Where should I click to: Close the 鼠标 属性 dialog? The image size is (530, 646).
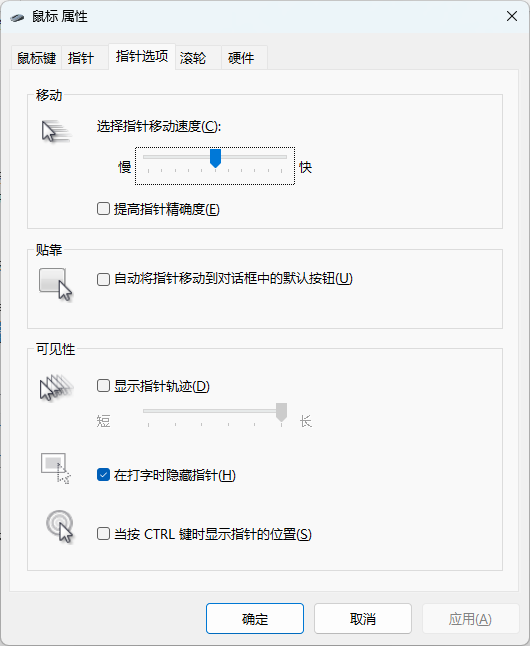(x=512, y=16)
